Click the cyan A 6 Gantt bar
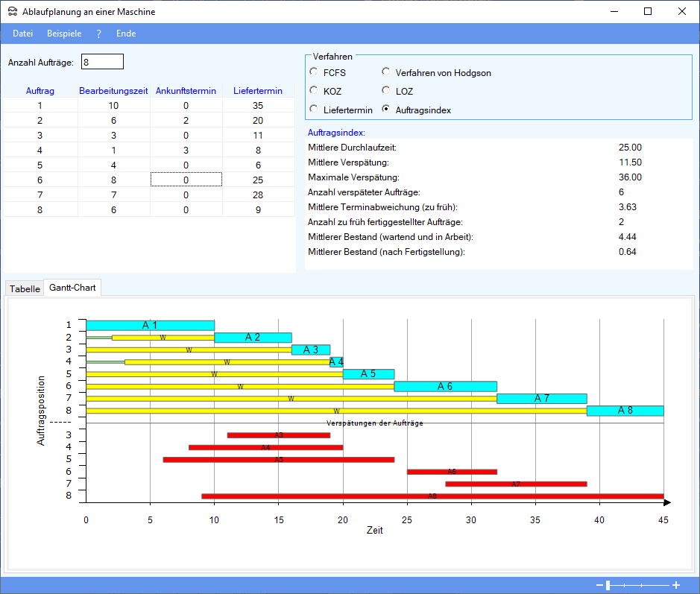The image size is (700, 594). coord(445,386)
